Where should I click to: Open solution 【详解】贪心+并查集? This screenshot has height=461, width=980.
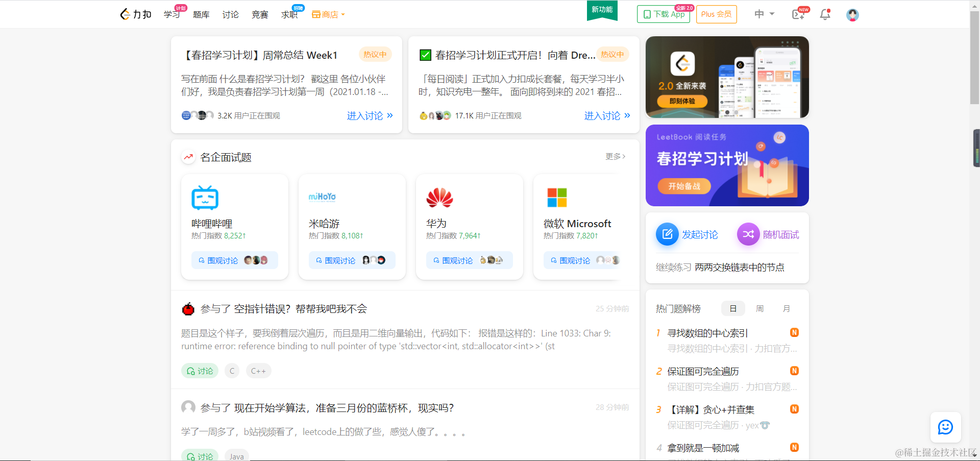[x=710, y=410]
